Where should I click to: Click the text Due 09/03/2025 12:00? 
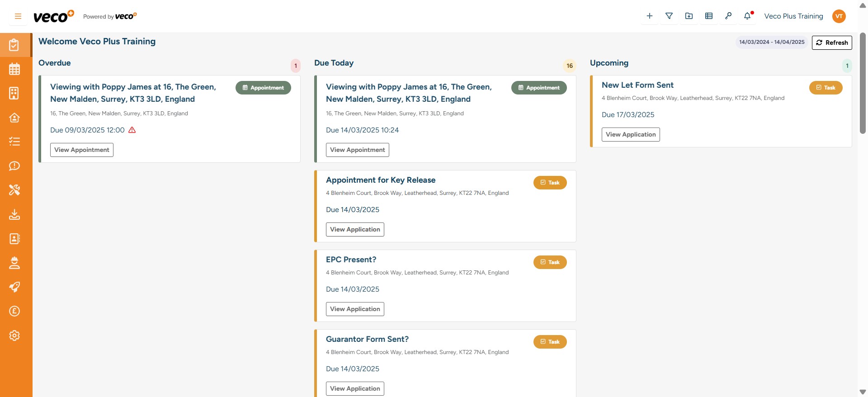[x=87, y=130]
